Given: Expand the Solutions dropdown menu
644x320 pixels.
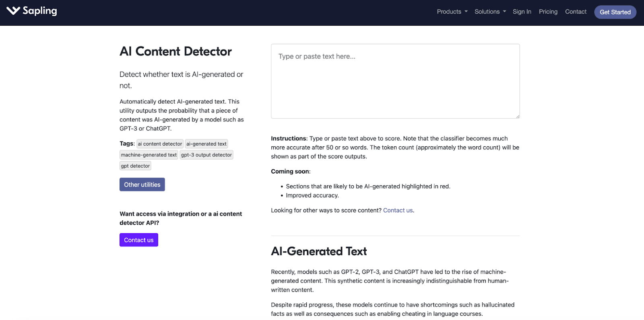Looking at the screenshot, I should [487, 12].
